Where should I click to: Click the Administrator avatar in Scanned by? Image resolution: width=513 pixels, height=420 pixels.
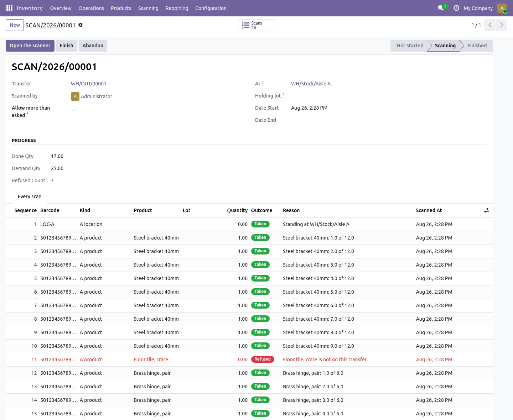click(x=75, y=96)
